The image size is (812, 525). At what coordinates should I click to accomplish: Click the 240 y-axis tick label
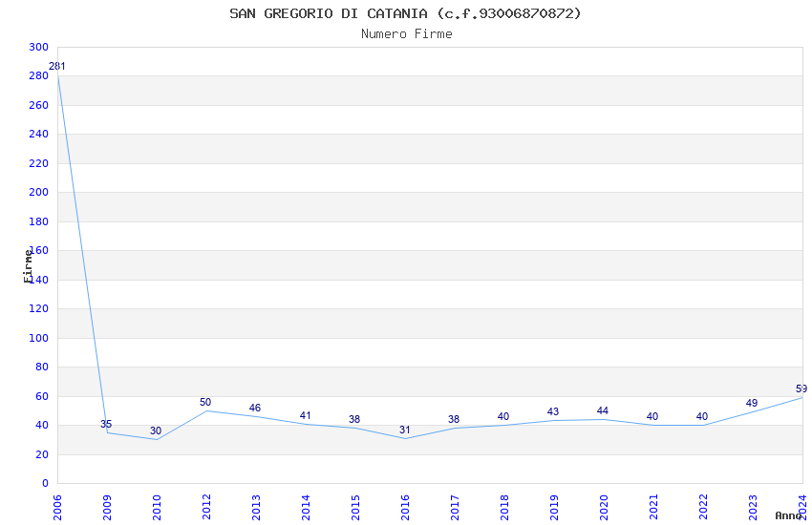point(39,135)
